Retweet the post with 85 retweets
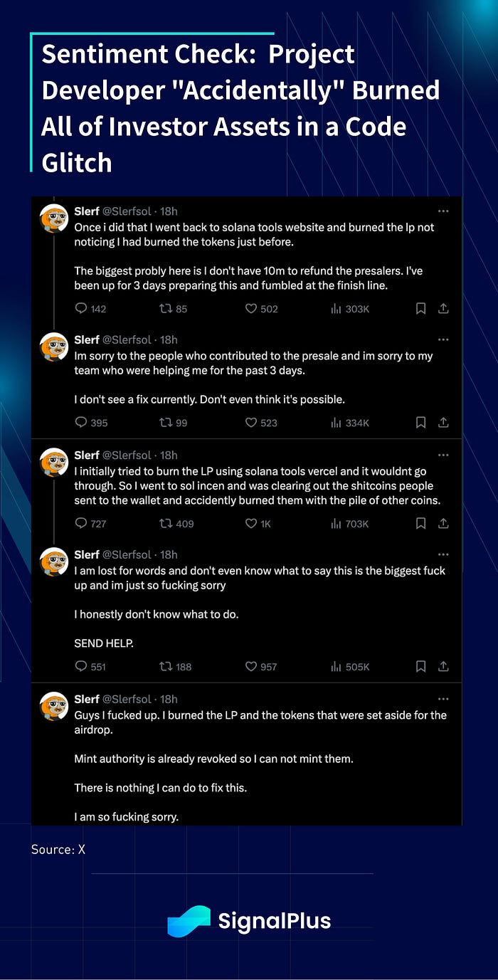 pos(166,309)
